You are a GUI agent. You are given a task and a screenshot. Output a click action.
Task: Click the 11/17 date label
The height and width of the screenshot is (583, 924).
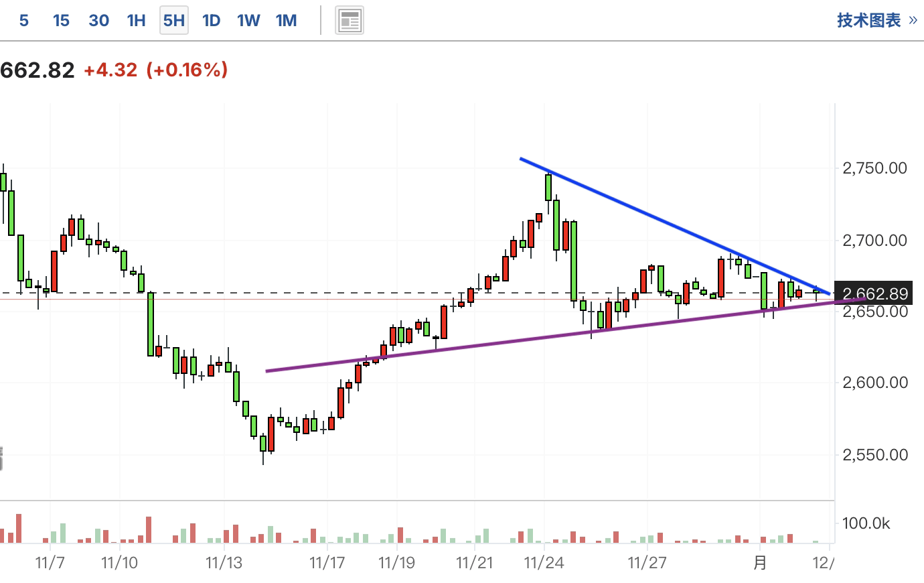click(327, 562)
